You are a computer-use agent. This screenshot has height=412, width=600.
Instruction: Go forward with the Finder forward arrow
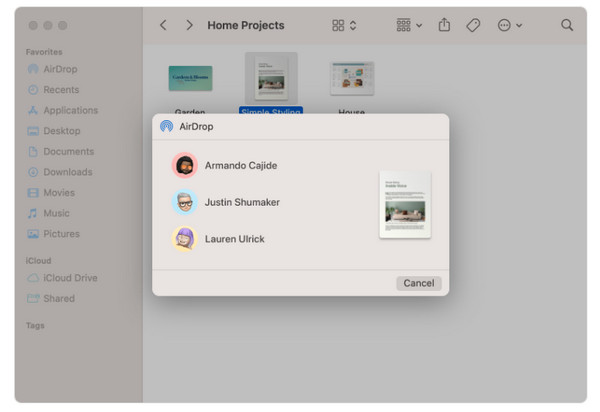point(189,25)
